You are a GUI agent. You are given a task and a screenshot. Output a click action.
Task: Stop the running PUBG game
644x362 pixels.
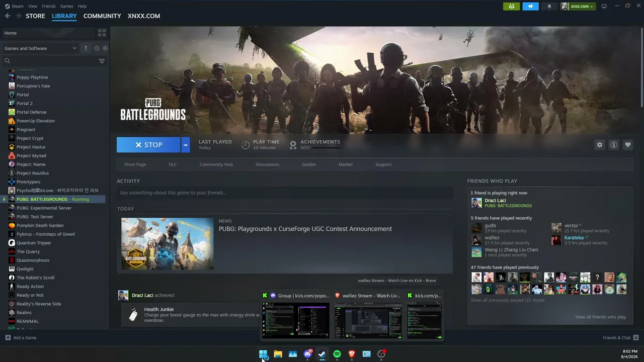click(x=149, y=145)
